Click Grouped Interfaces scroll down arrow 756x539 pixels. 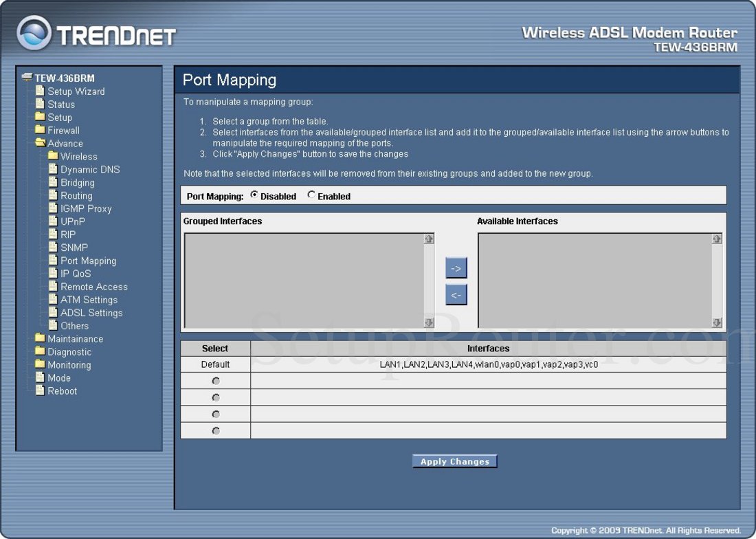pos(429,322)
